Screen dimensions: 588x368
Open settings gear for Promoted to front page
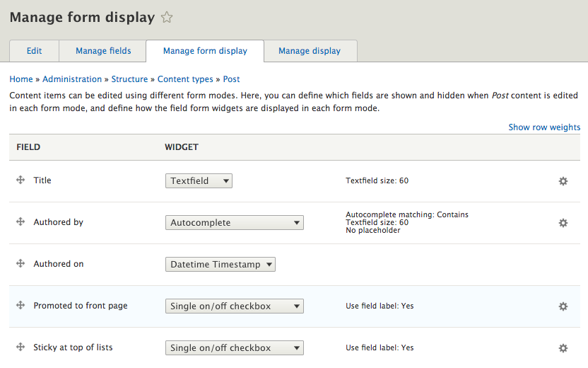(563, 306)
